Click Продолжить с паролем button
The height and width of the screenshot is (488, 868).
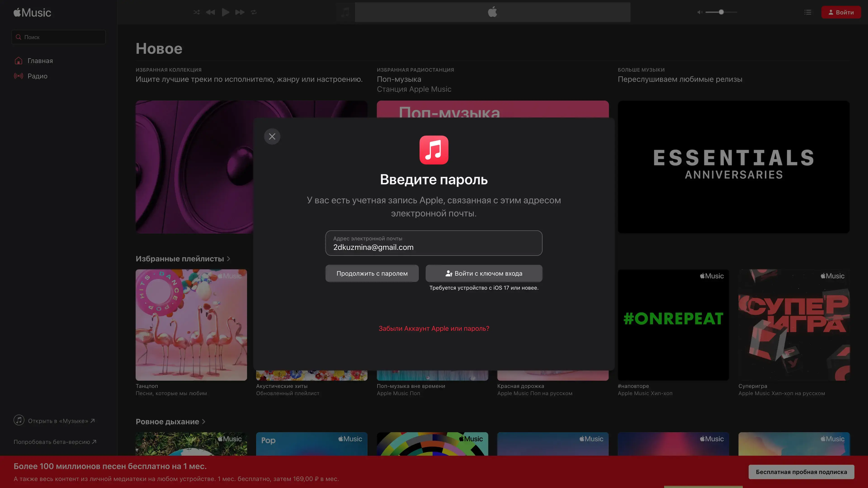[372, 273]
